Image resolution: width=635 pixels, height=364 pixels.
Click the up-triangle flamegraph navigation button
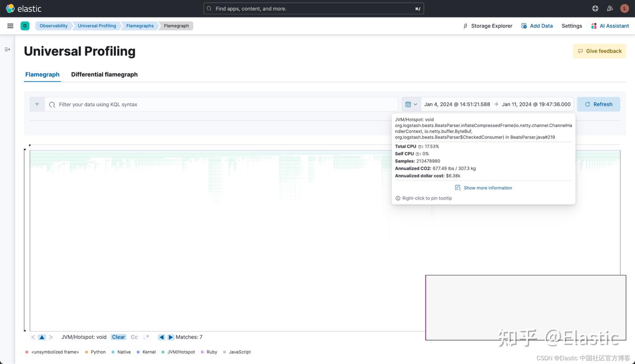(x=42, y=337)
